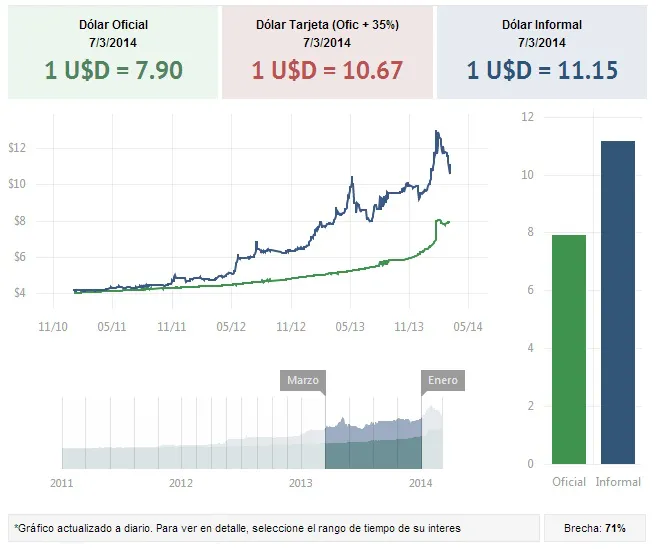Click the Informal label under bar chart

(x=618, y=482)
